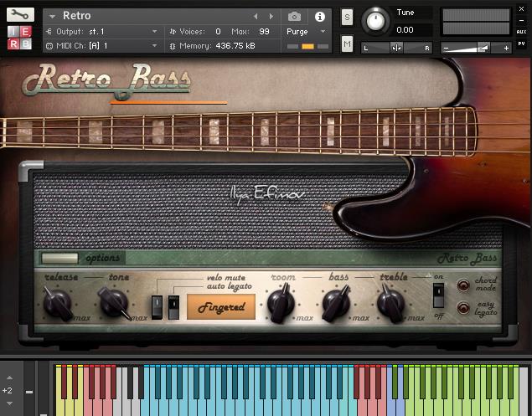Click the pan slider between L and R

coord(396,48)
